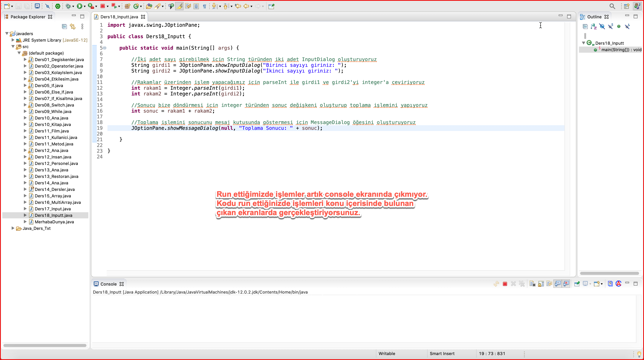Toggle Show Whitespace Characters pilcrow icon
644x360 pixels.
pyautogui.click(x=204, y=6)
